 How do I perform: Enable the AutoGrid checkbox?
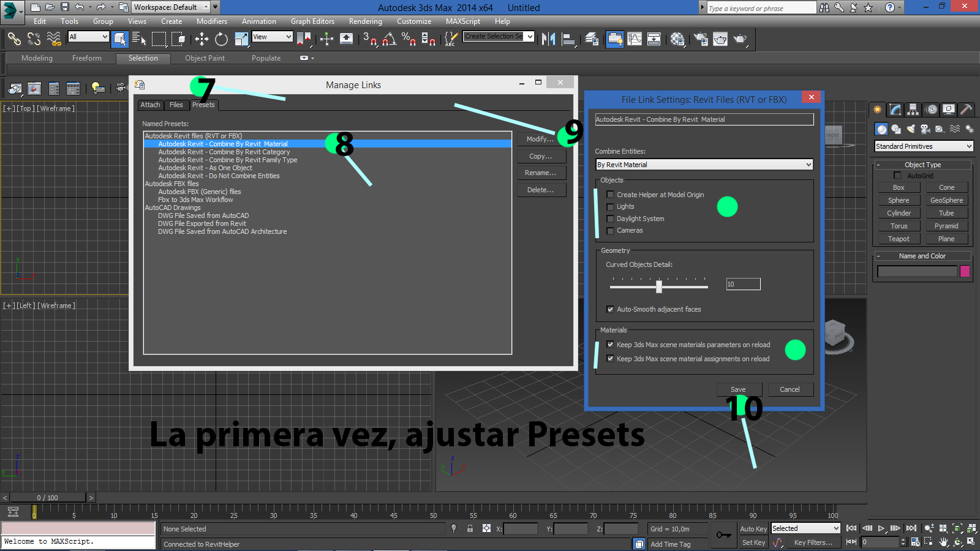[x=897, y=176]
